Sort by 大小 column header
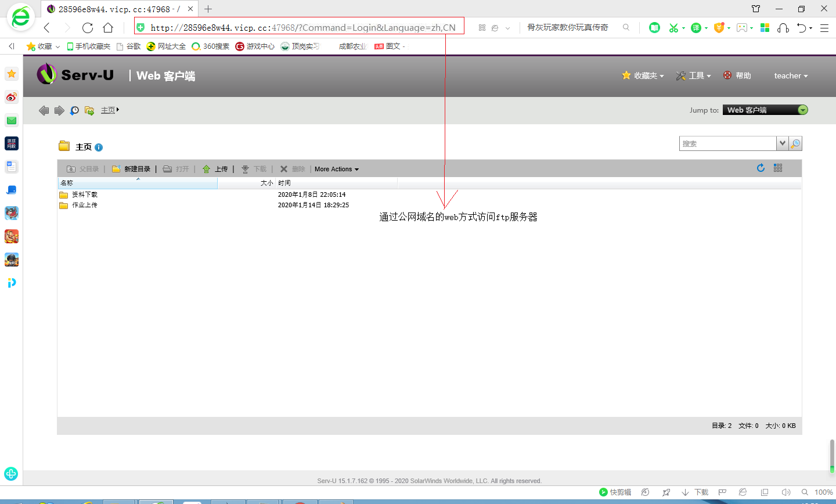Image resolution: width=836 pixels, height=504 pixels. 247,183
